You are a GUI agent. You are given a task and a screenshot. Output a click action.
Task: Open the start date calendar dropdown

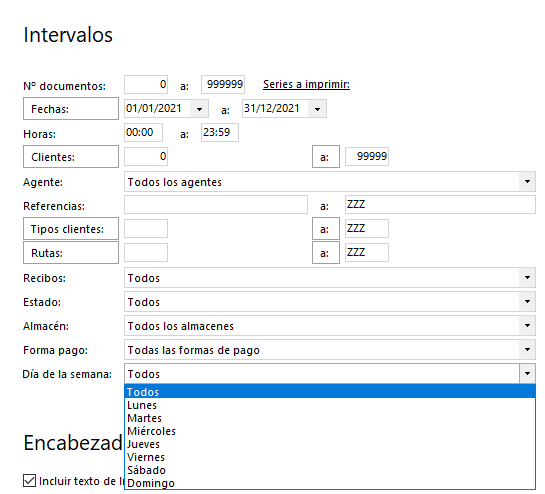[200, 109]
